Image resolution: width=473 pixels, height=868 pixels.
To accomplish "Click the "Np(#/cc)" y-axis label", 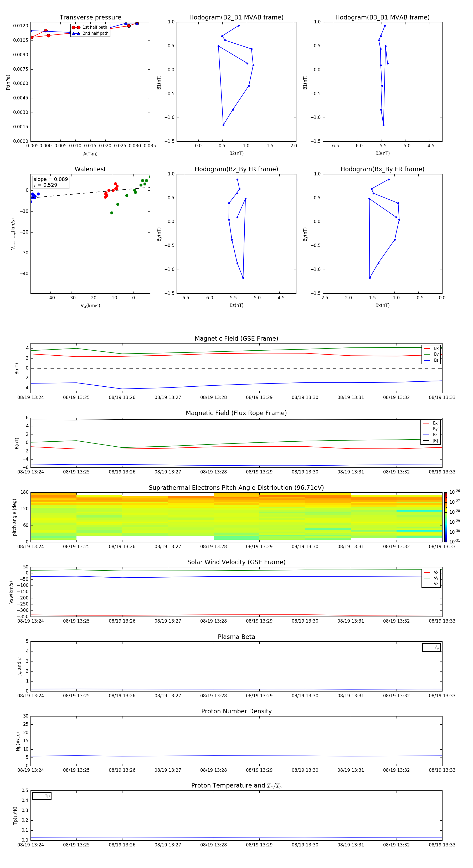I will click(x=18, y=741).
